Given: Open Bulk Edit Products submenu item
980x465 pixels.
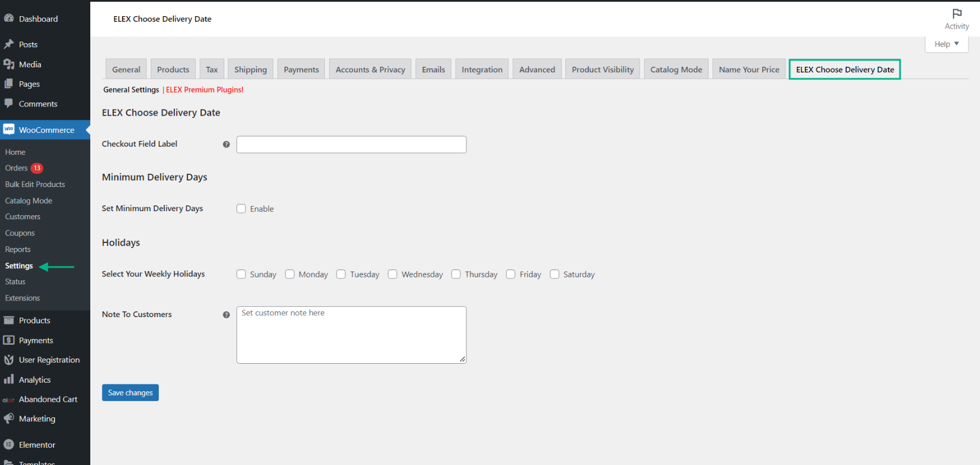Looking at the screenshot, I should pyautogui.click(x=35, y=184).
